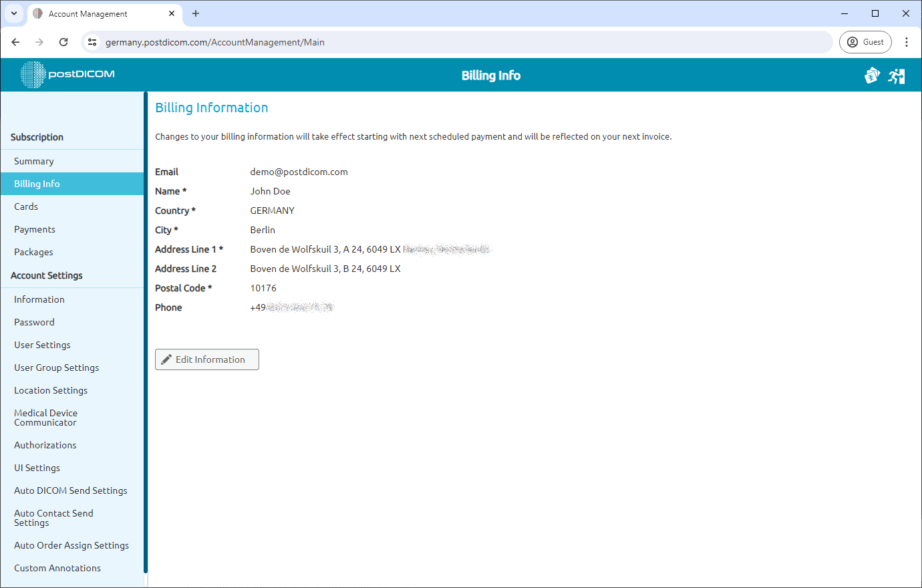Screen dimensions: 922x588
Task: Open the Guest profile icon
Action: (865, 41)
